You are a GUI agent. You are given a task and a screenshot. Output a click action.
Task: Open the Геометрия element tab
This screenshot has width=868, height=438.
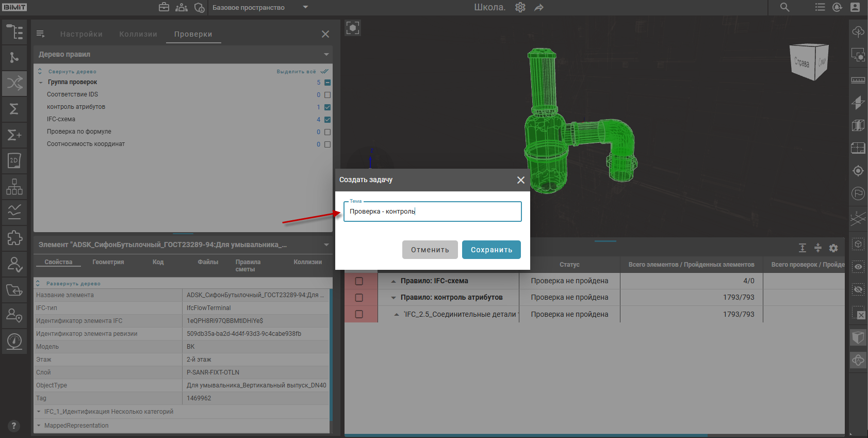108,262
